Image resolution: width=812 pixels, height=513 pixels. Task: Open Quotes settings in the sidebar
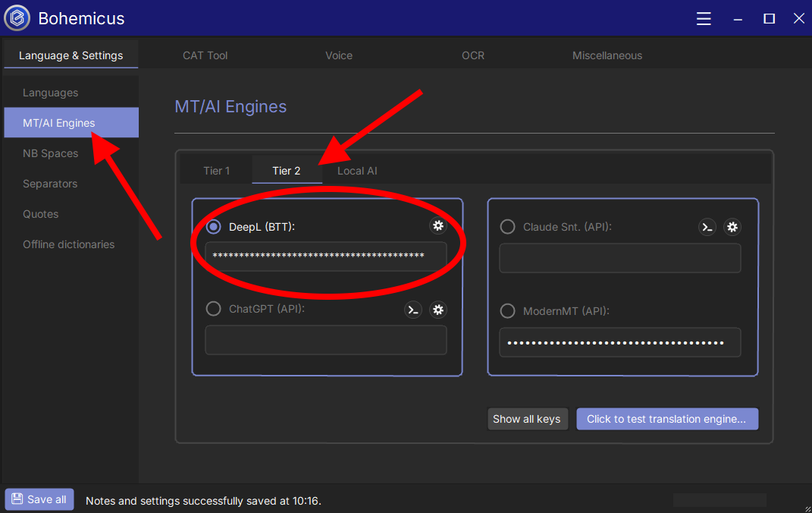click(71, 214)
